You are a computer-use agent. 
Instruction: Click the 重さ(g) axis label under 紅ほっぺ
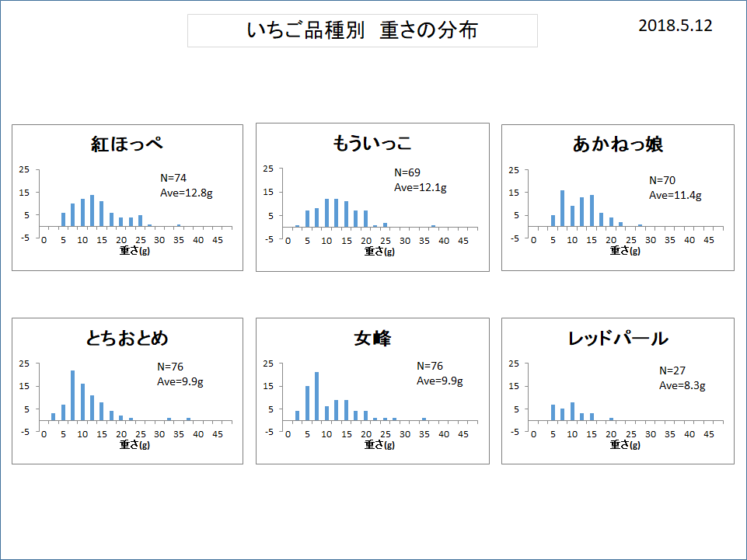pos(131,251)
